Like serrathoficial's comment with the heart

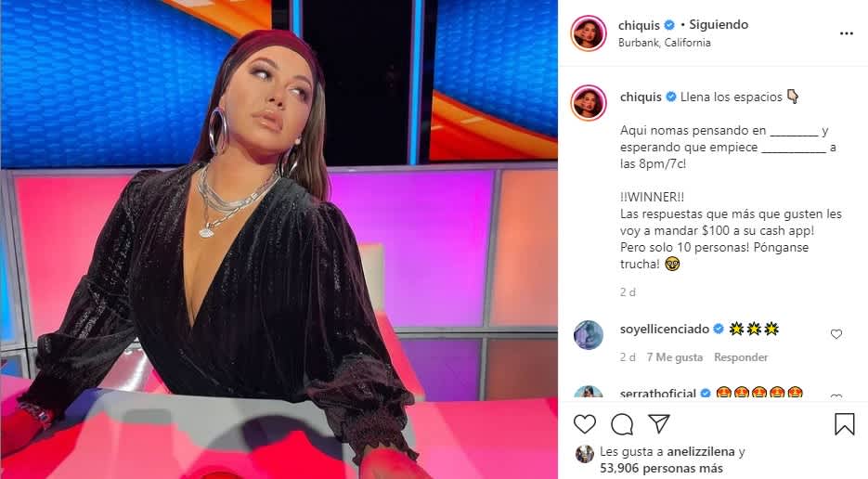[x=836, y=396]
